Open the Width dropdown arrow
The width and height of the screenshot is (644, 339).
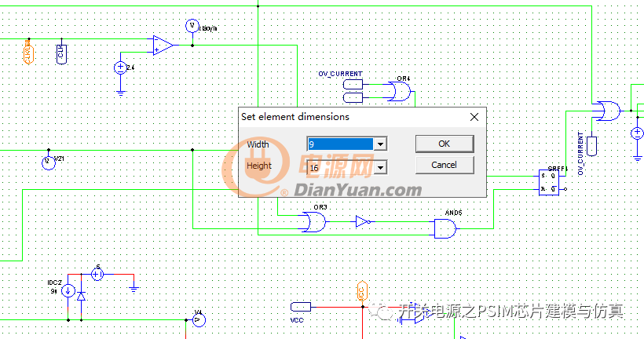(x=380, y=144)
